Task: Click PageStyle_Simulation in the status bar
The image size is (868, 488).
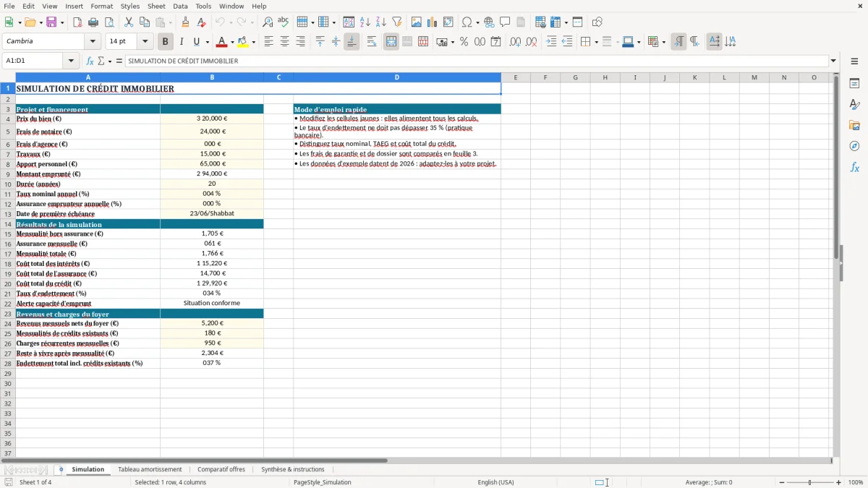Action: 323,482
